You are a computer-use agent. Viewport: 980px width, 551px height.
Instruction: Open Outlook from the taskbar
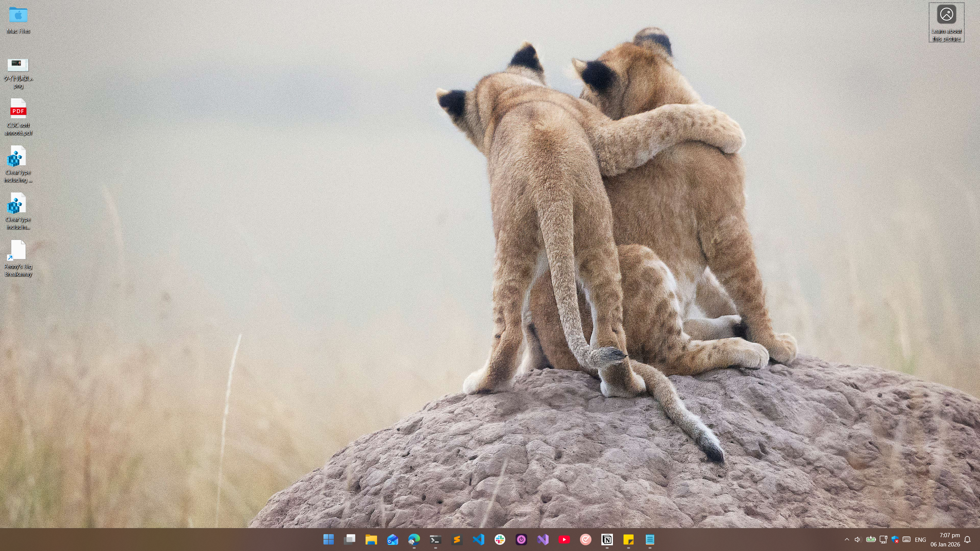click(x=392, y=540)
